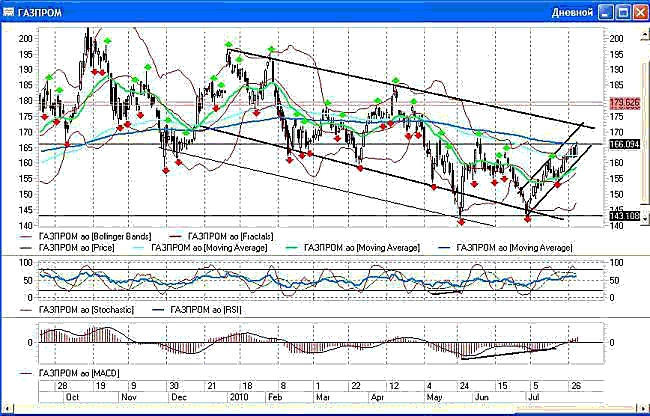Viewport: 650px width, 416px height.
Task: Click the date label 26 on time axis
Action: [576, 386]
